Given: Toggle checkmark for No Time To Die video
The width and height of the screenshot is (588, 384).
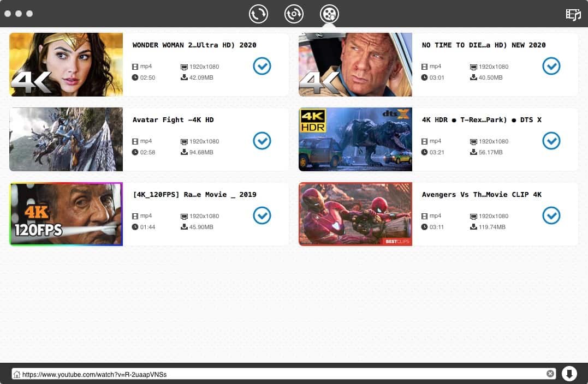Looking at the screenshot, I should 551,66.
